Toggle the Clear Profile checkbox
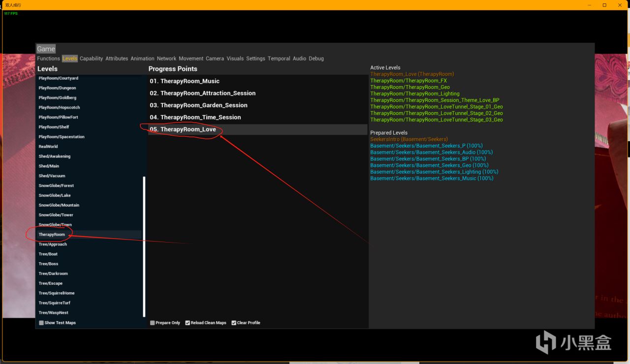The image size is (630, 364). click(x=234, y=323)
